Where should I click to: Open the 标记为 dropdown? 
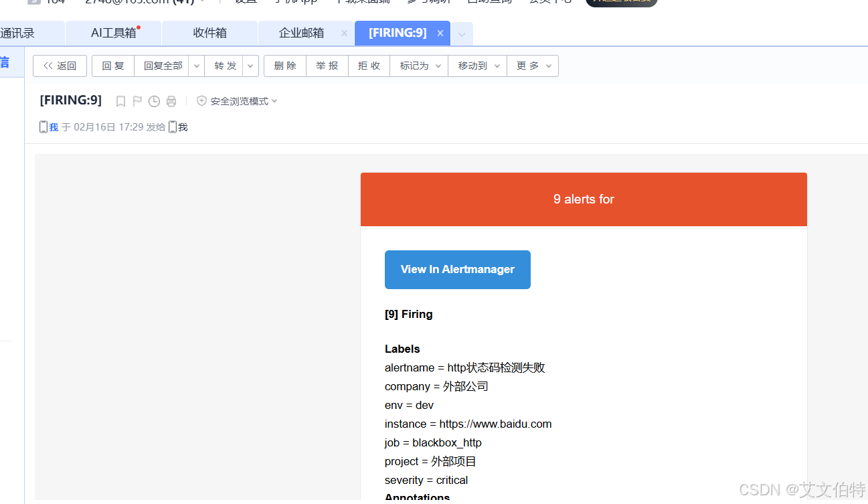coord(419,66)
